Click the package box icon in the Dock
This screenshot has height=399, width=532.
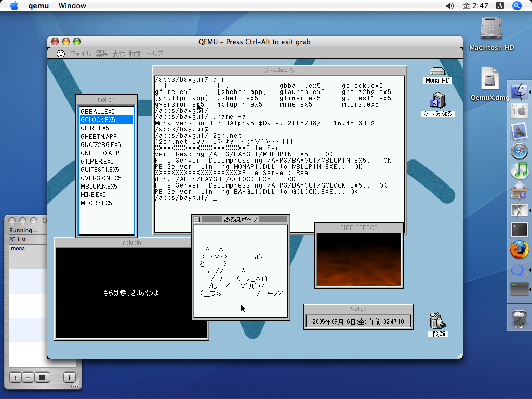(x=520, y=191)
